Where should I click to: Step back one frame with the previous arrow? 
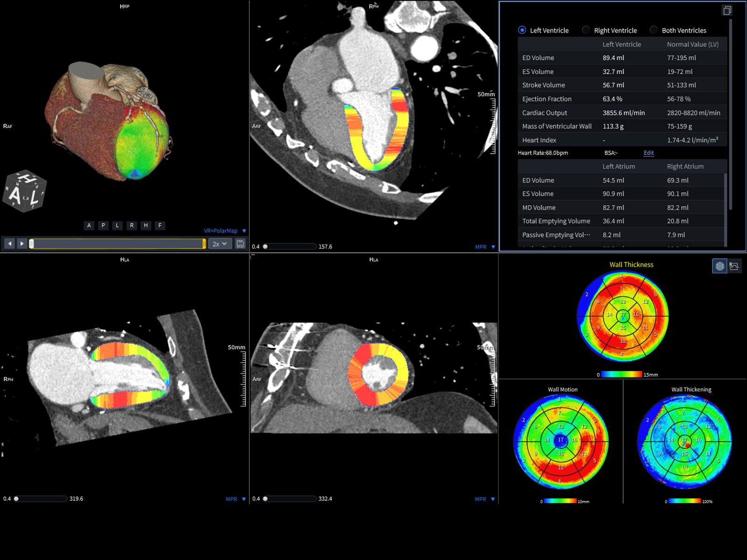(9, 244)
